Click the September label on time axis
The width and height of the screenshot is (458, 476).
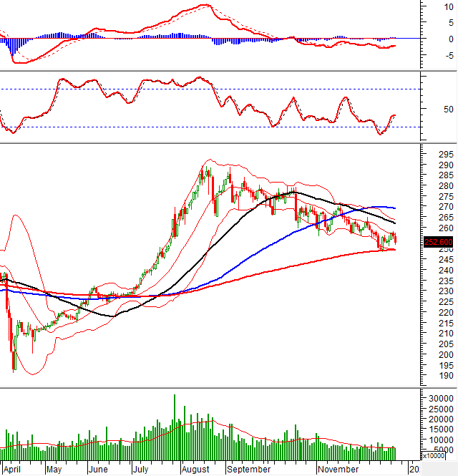click(x=248, y=470)
